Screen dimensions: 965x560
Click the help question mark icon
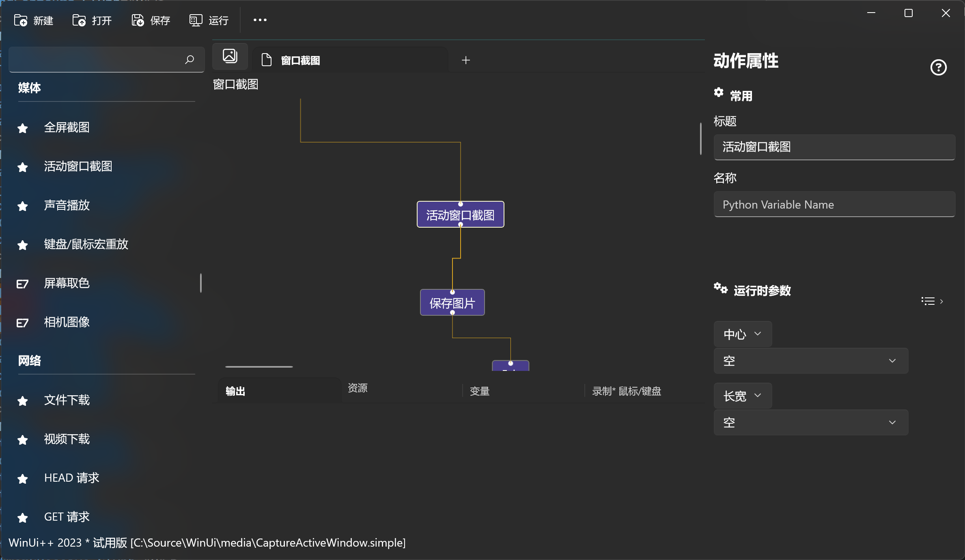pos(939,67)
